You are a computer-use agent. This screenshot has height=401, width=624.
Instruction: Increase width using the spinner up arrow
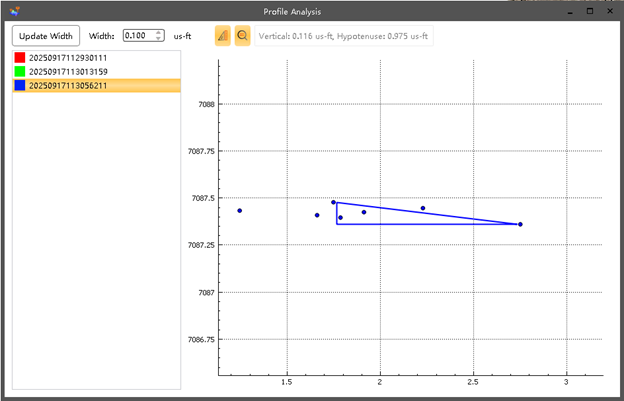pos(159,32)
